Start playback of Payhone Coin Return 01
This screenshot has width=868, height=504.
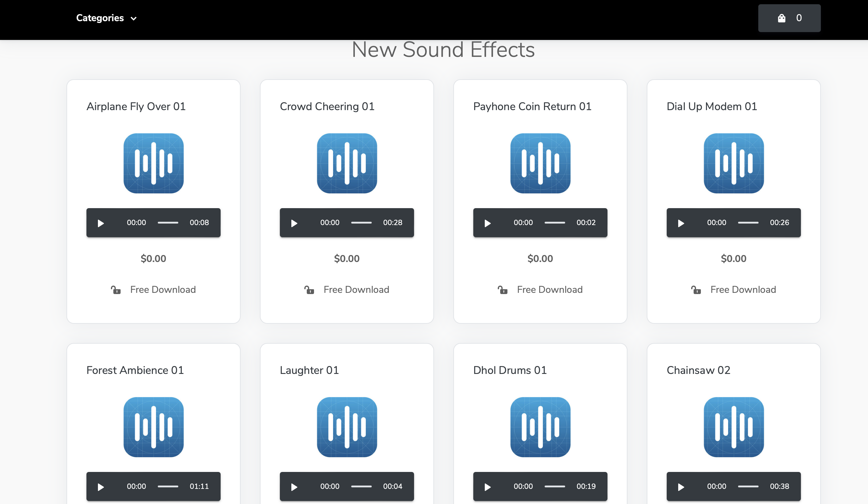click(487, 223)
